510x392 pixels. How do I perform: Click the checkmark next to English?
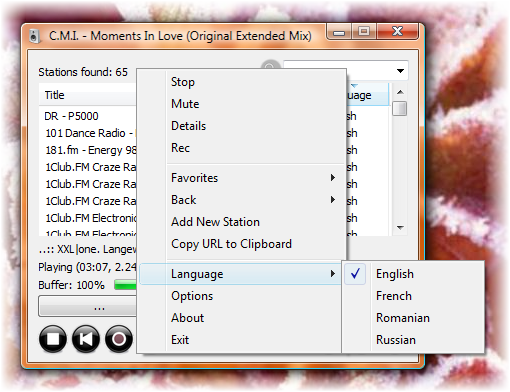(x=355, y=274)
